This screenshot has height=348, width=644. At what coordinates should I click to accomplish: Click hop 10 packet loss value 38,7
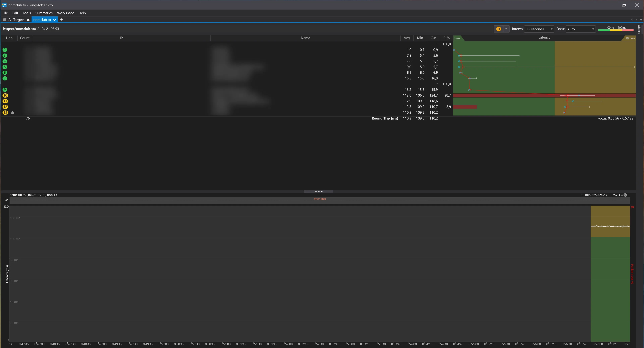447,95
